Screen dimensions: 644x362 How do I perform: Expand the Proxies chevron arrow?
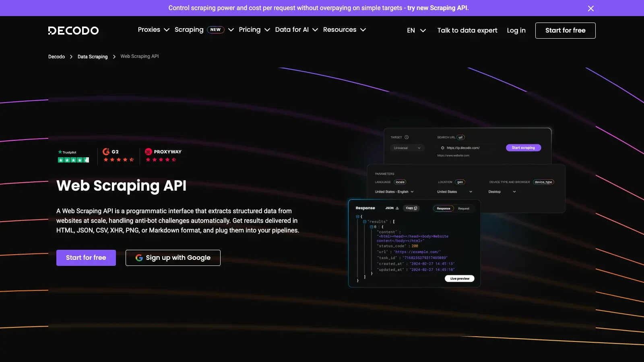(167, 30)
